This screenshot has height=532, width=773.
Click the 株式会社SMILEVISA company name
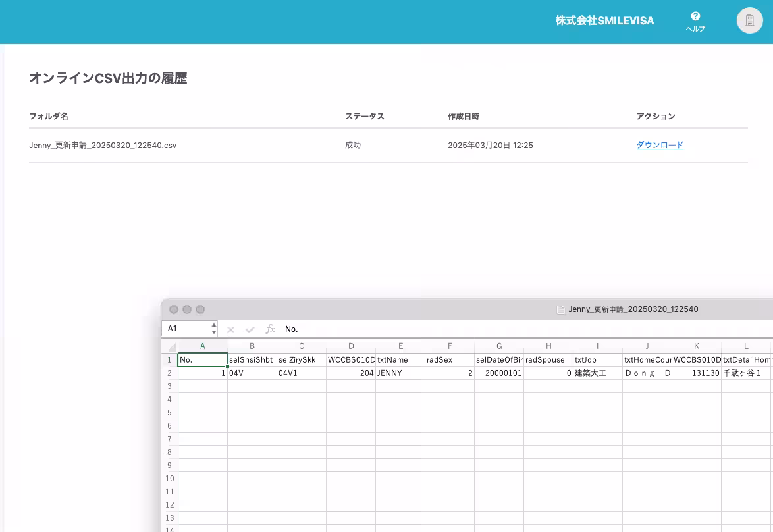point(604,21)
